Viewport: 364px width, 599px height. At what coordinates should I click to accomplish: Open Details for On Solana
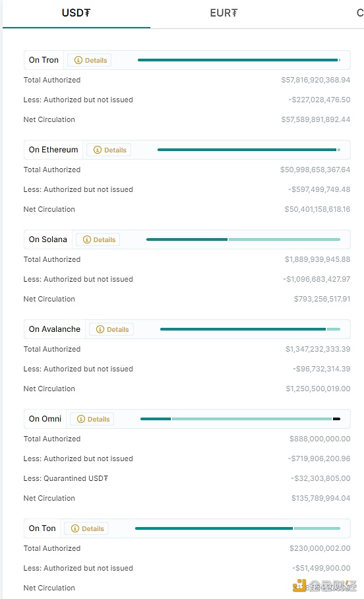pos(98,240)
